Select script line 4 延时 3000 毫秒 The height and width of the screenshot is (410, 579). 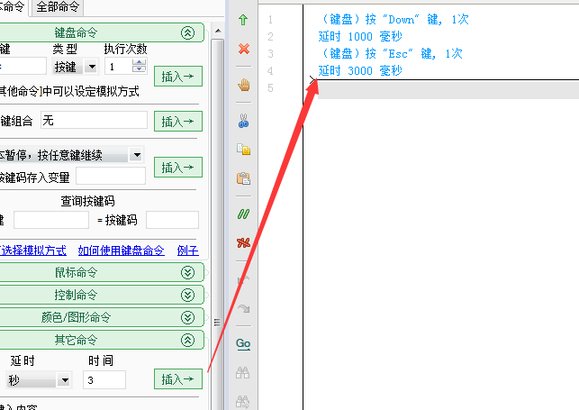tap(360, 70)
